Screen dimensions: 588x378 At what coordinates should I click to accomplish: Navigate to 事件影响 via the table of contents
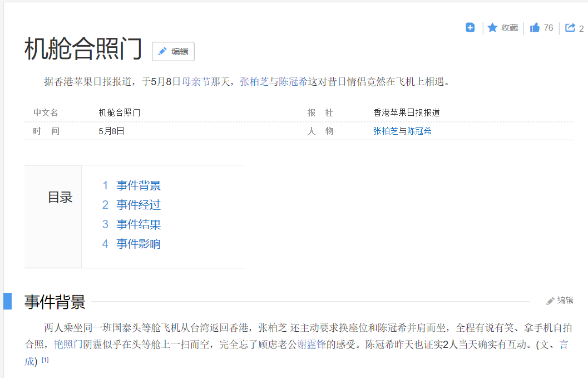click(x=137, y=244)
